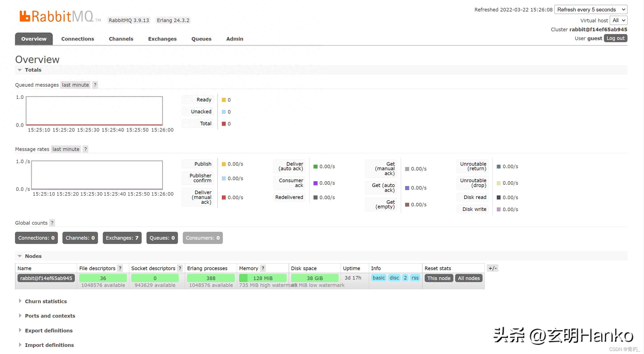644x354 pixels.
Task: Open help for Global counts
Action: 52,223
